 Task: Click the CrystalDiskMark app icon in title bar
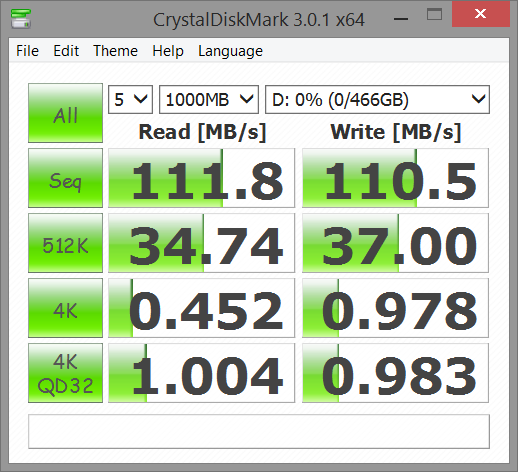pos(21,19)
